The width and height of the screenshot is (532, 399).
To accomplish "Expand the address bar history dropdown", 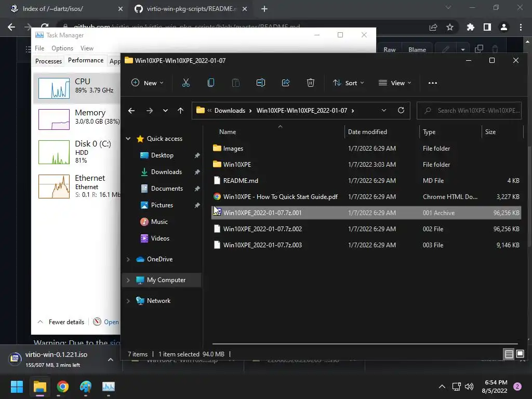I will [384, 110].
